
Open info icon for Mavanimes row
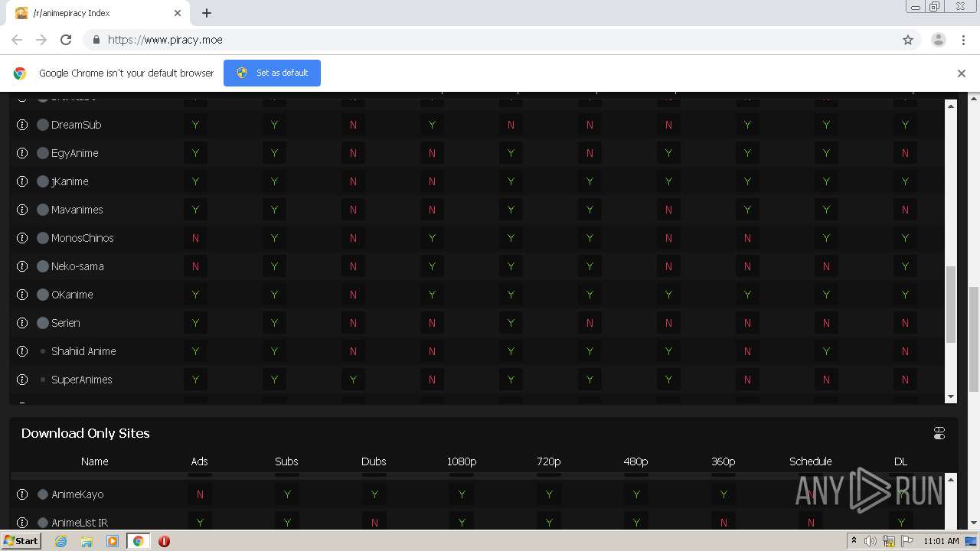tap(22, 210)
